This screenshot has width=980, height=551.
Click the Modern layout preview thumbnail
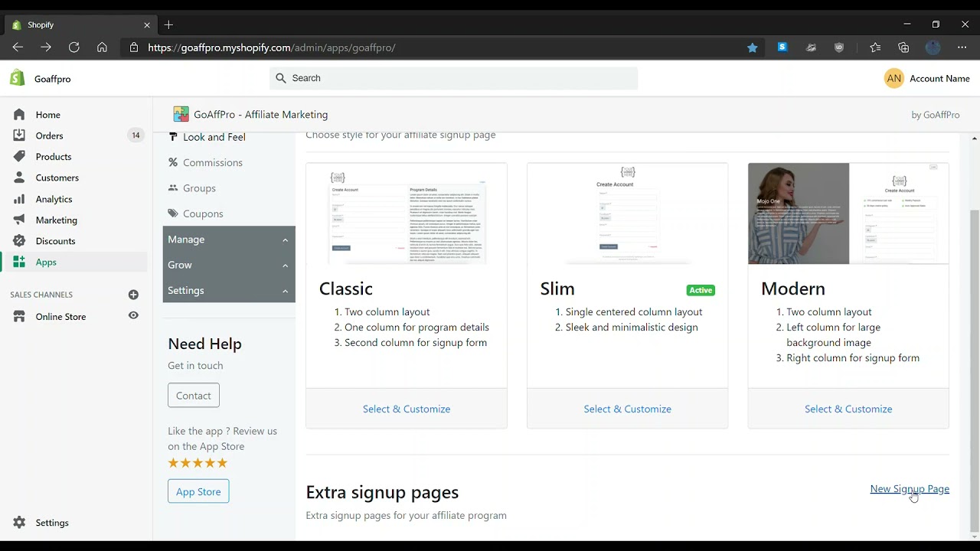(848, 214)
